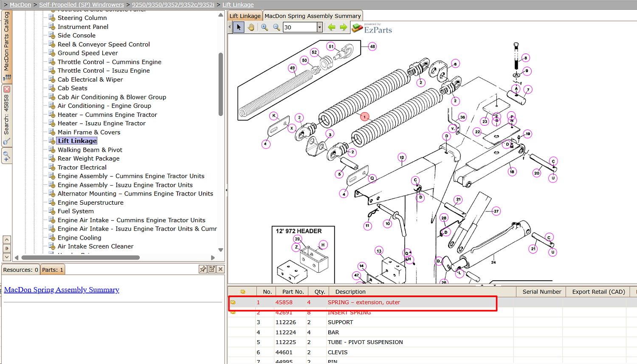
Task: Click the Tractor Electrical tree icon
Action: pos(52,167)
